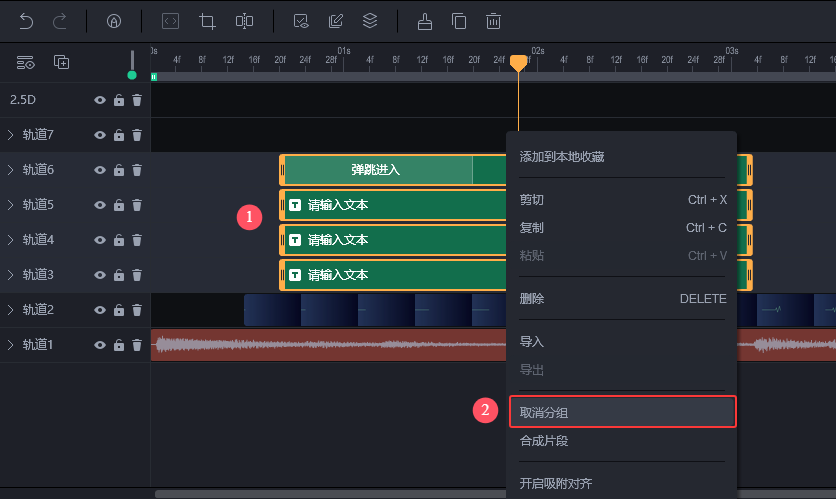Click the trash icon in top toolbar
Image resolution: width=836 pixels, height=499 pixels.
click(x=493, y=20)
